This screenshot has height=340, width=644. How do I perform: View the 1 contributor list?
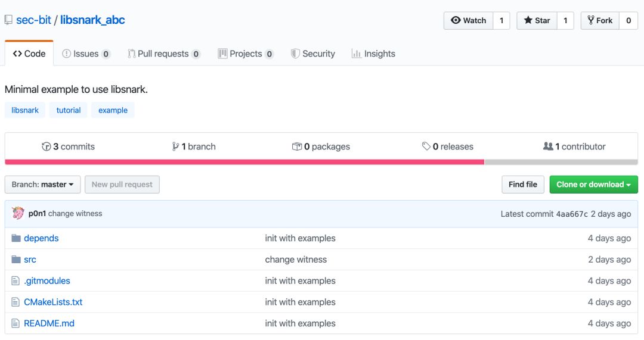574,146
